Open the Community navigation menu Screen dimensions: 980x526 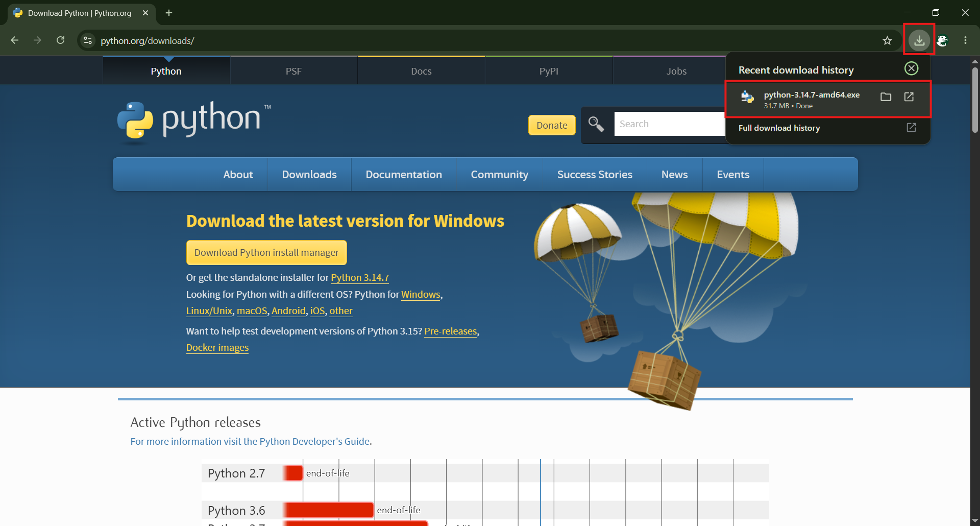click(499, 175)
